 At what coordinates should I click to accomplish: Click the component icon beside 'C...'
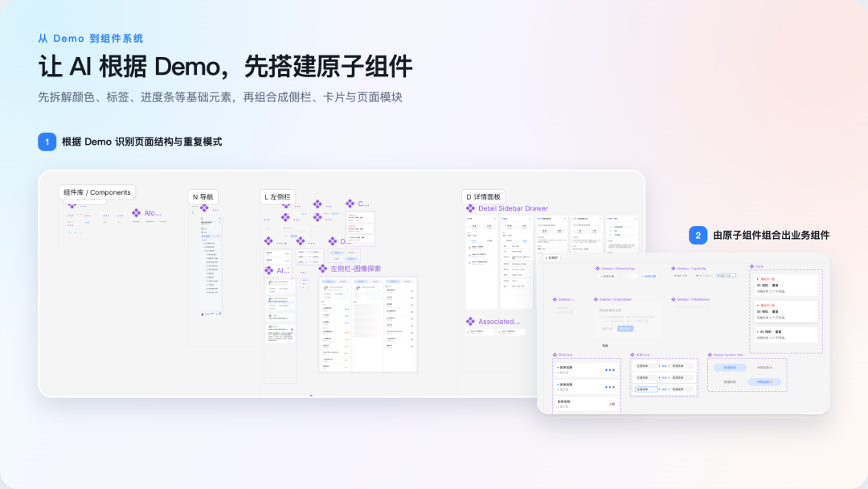(x=350, y=203)
